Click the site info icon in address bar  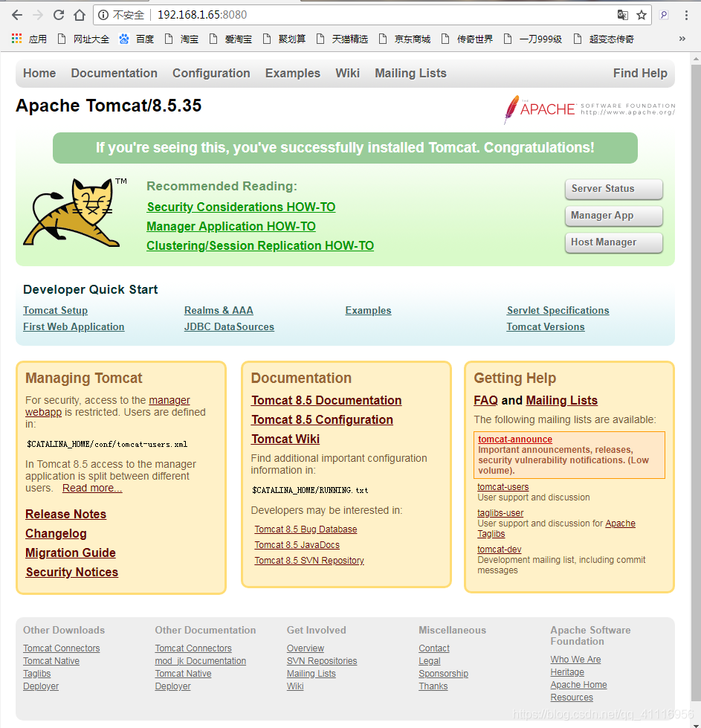pyautogui.click(x=103, y=16)
